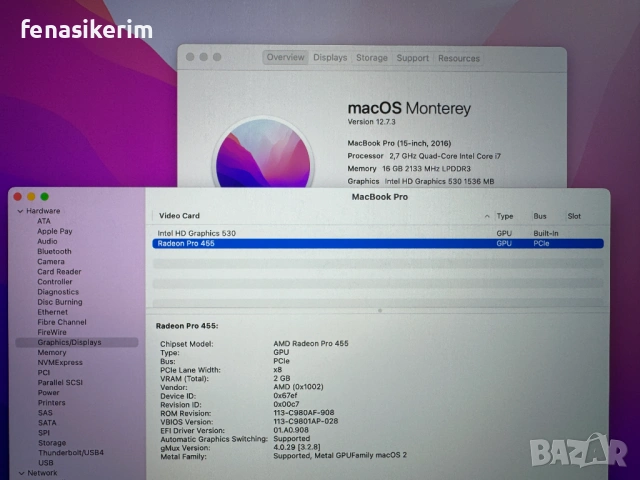The width and height of the screenshot is (640, 480).
Task: Sort by the Type column header
Action: [x=505, y=216]
